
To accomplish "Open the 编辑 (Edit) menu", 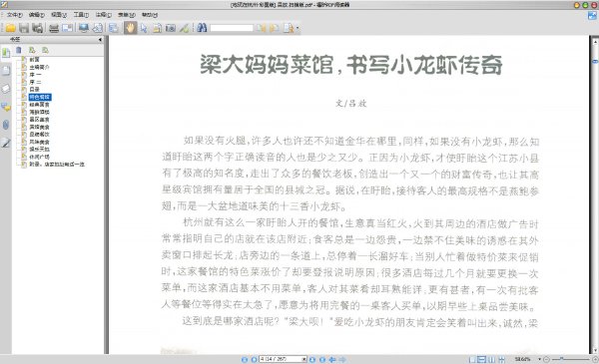I will pos(37,15).
